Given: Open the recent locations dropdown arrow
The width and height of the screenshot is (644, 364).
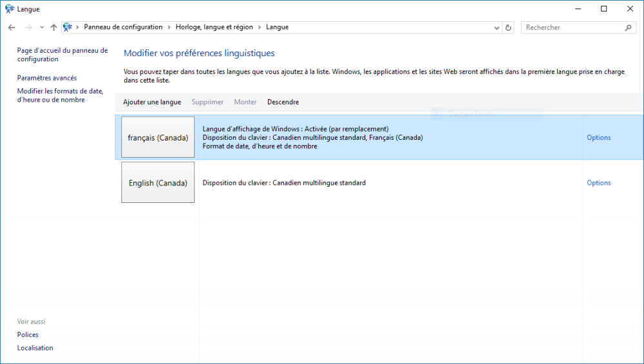Looking at the screenshot, I should tap(42, 28).
